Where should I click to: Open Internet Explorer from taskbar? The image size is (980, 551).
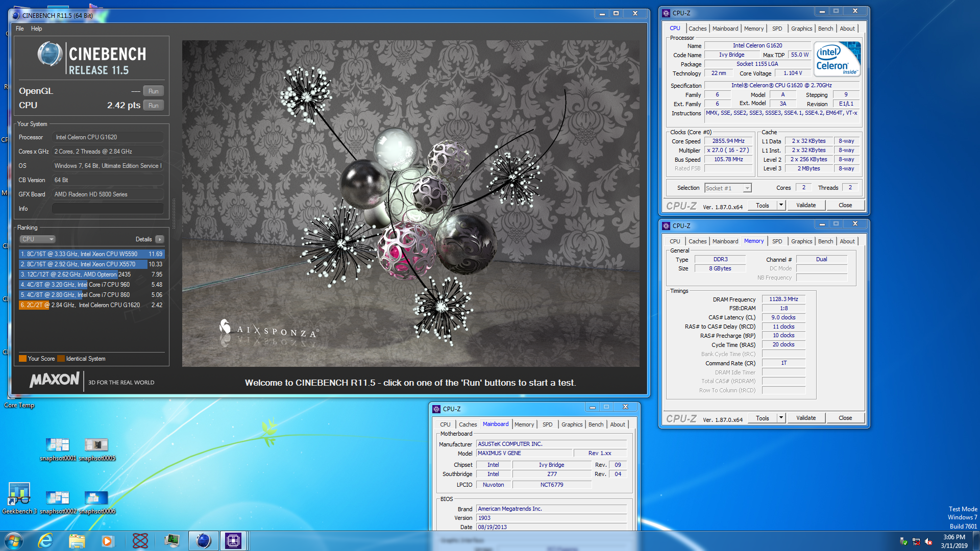pyautogui.click(x=45, y=540)
